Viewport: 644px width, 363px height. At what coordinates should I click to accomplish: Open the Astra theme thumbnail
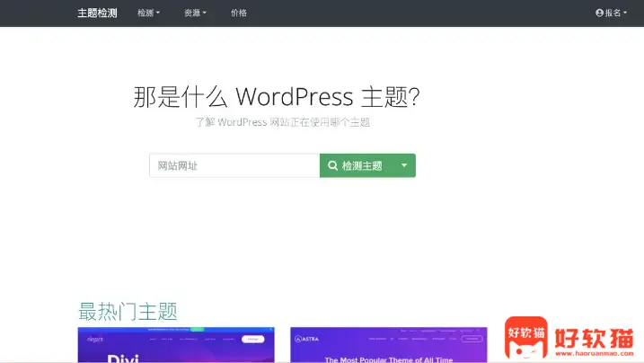(389, 345)
